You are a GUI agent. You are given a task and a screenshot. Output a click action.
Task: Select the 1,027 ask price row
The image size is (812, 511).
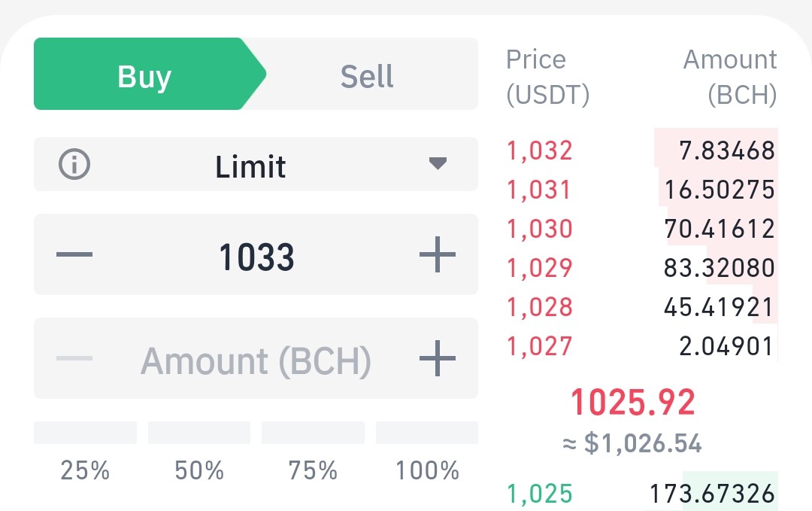click(641, 345)
